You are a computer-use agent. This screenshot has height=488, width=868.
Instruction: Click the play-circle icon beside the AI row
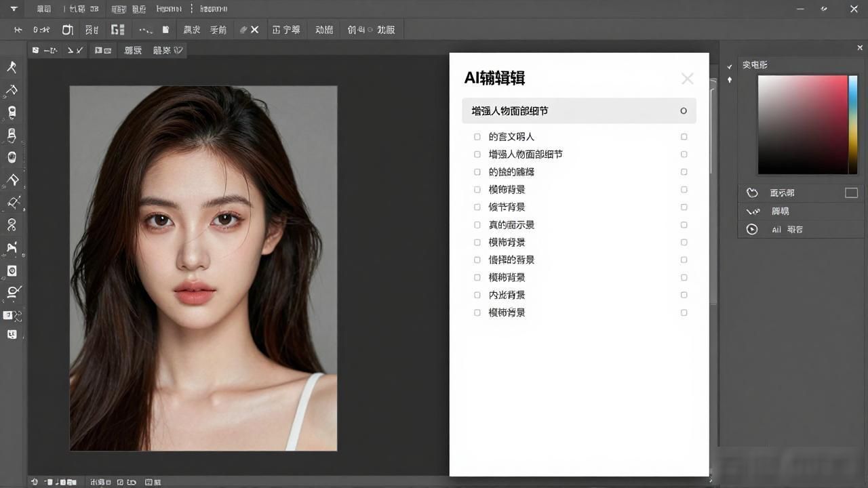tap(752, 229)
